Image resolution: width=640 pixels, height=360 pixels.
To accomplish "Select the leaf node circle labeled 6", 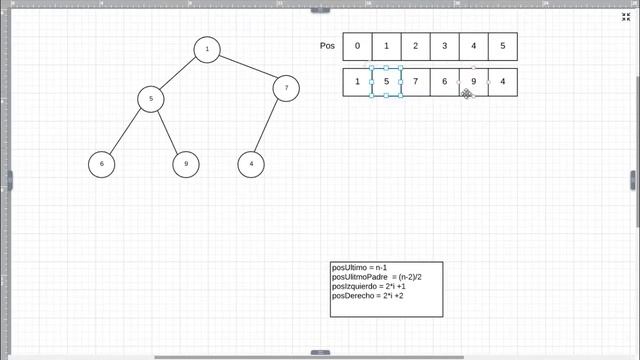I will 102,164.
